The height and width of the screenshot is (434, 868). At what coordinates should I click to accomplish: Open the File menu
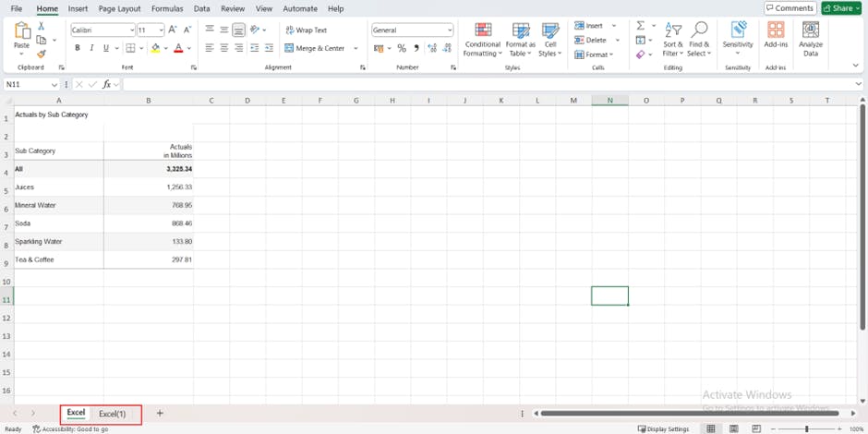(x=17, y=9)
